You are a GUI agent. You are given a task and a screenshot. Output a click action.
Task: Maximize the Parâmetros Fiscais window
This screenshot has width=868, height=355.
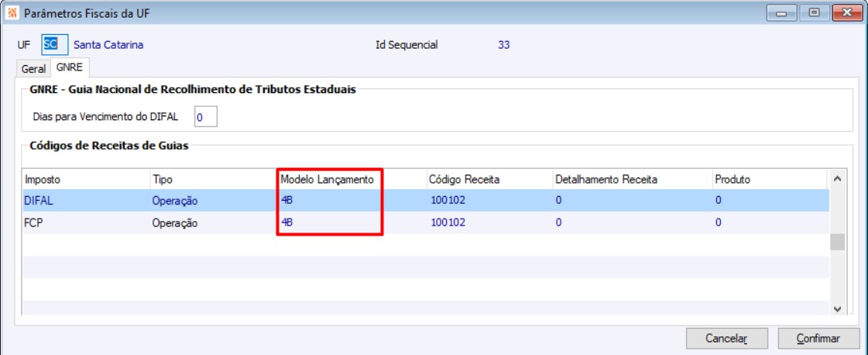click(x=814, y=13)
